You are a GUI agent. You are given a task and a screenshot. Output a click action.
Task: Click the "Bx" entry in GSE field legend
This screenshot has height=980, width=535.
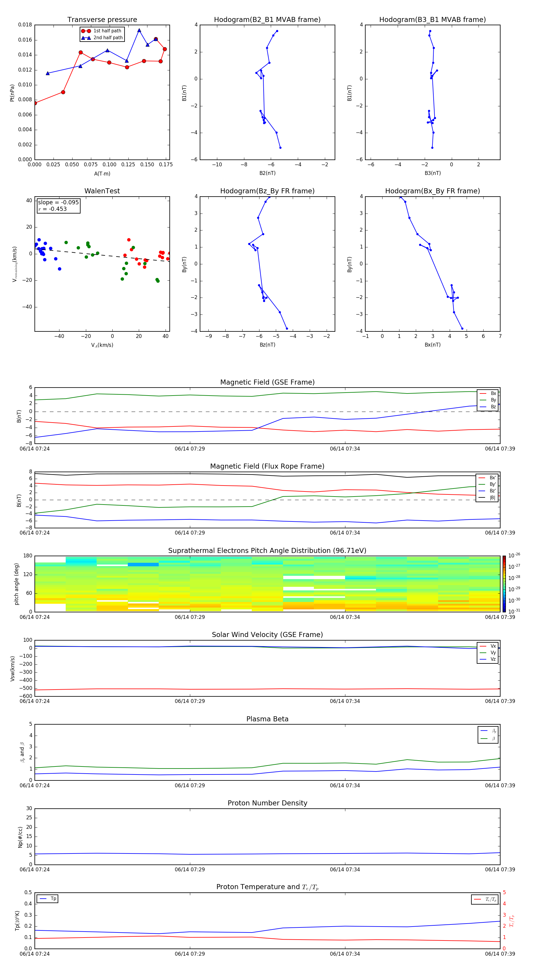[x=488, y=393]
